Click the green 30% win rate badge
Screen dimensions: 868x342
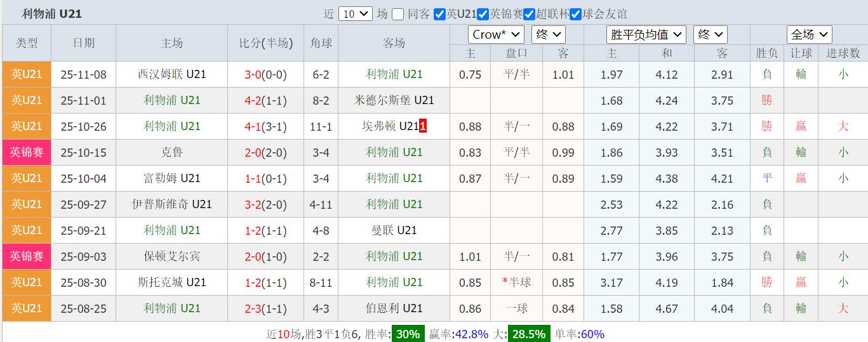pyautogui.click(x=408, y=334)
